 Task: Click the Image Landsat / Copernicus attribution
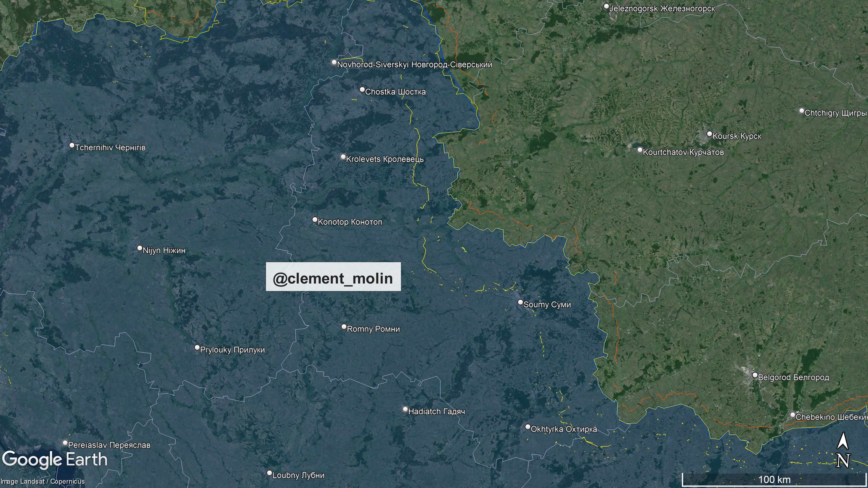43,482
